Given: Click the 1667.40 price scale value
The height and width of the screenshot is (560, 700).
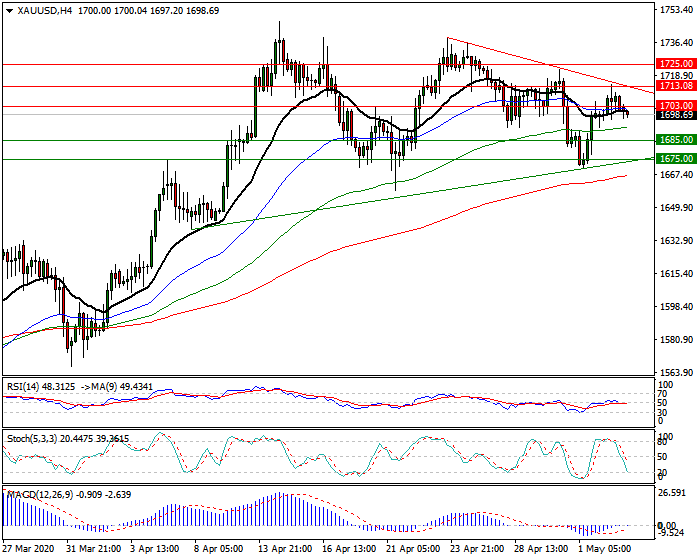Looking at the screenshot, I should (x=677, y=175).
